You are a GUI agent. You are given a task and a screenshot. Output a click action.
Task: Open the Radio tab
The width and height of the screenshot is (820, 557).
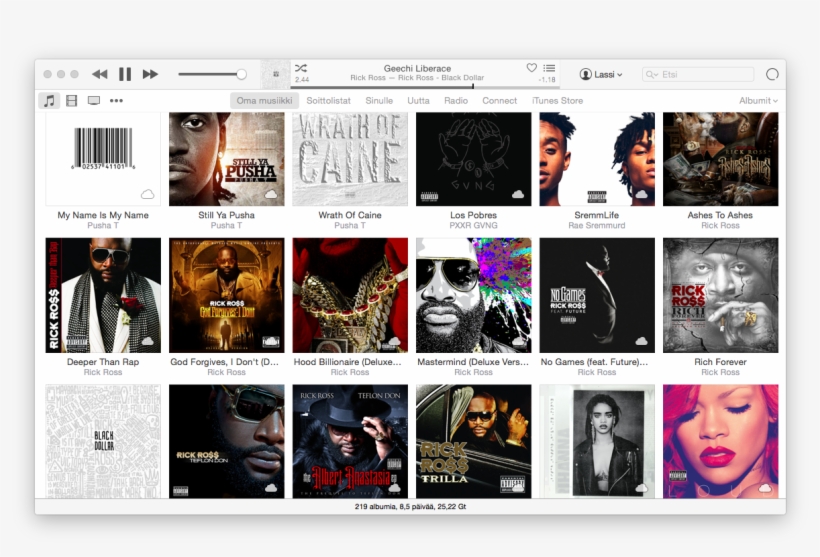coord(456,100)
